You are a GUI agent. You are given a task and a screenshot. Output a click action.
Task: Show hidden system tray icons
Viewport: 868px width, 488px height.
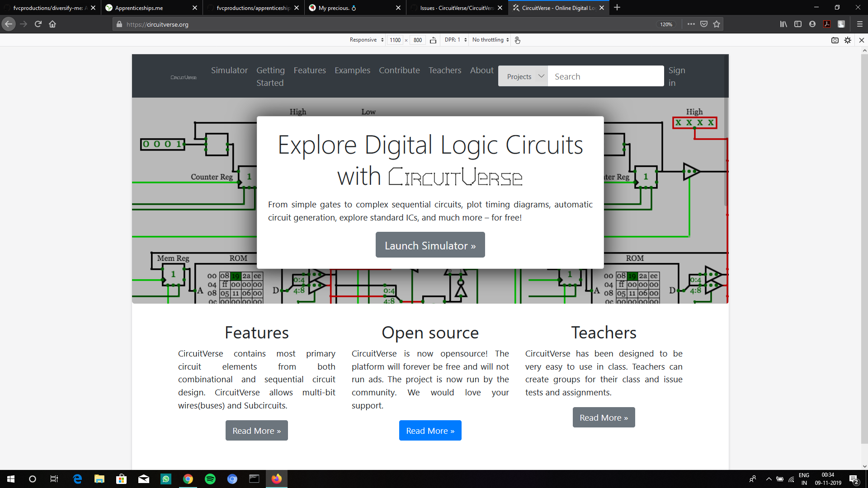click(x=769, y=479)
